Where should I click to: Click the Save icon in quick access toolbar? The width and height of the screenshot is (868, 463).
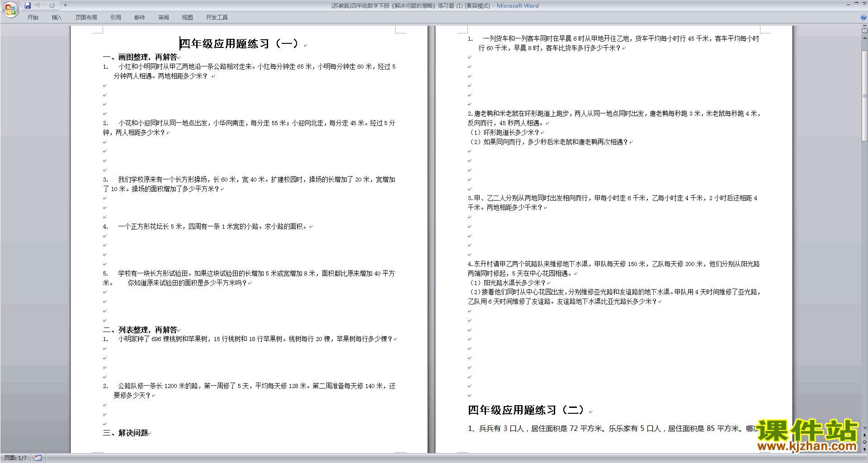click(x=28, y=5)
